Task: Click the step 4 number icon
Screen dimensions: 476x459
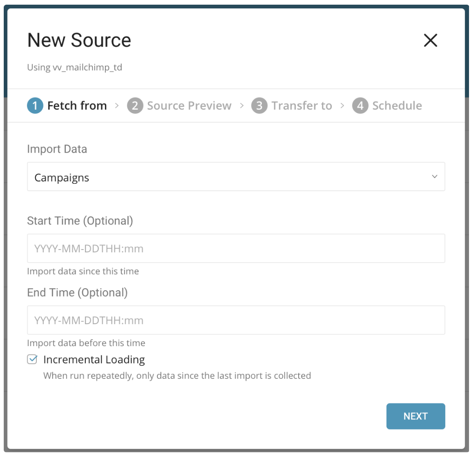Action: pos(360,106)
